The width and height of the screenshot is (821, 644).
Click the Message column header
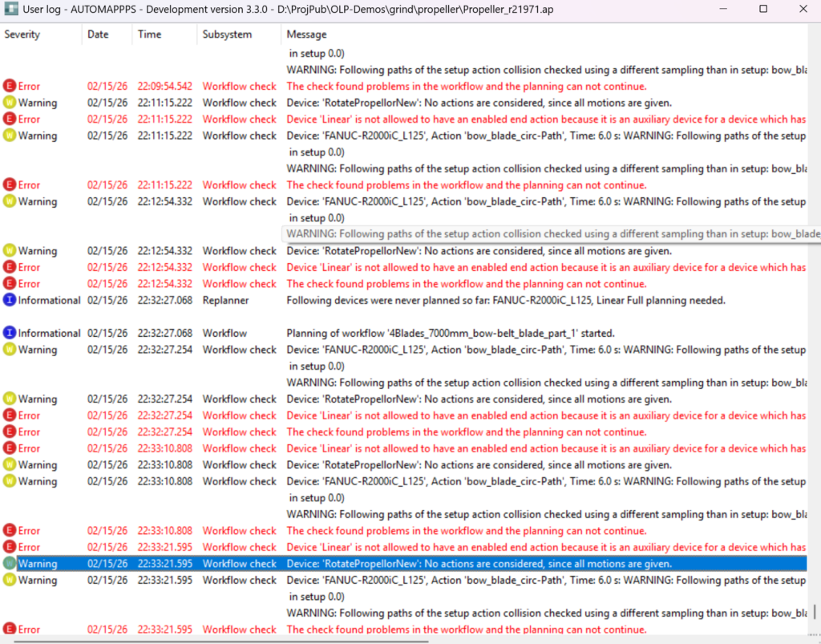point(306,34)
